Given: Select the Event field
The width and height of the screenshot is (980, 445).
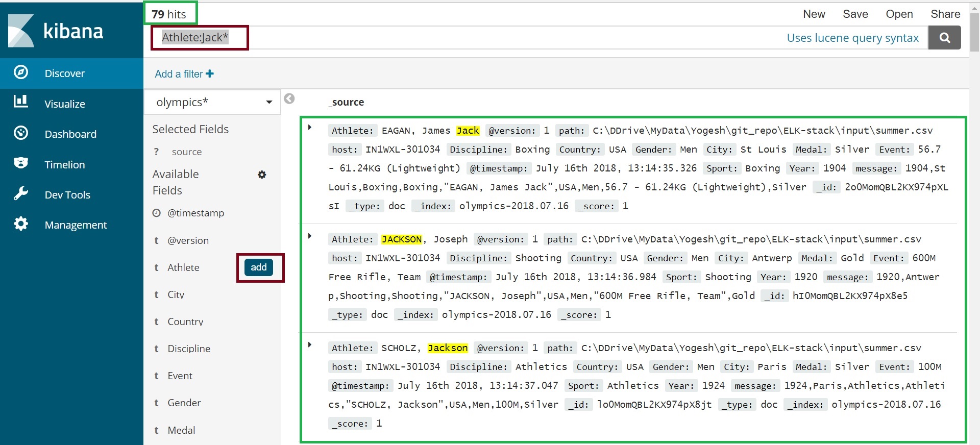Looking at the screenshot, I should [x=180, y=376].
